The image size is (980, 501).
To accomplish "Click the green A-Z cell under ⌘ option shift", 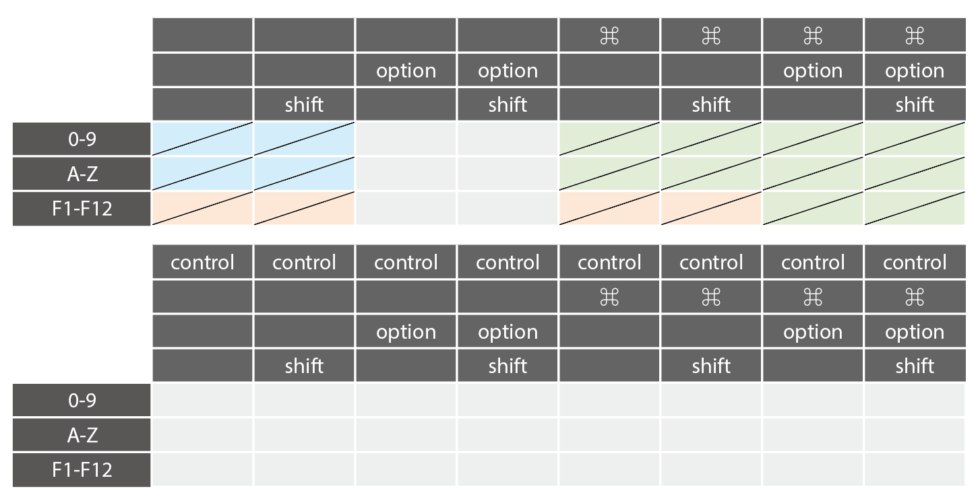I will (x=915, y=173).
